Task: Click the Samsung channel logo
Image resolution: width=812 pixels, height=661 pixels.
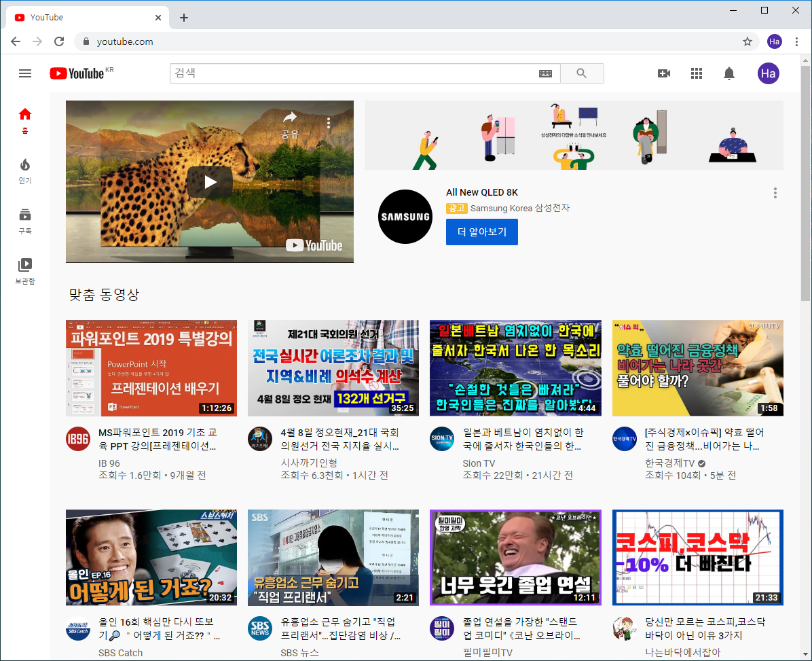Action: click(x=405, y=217)
